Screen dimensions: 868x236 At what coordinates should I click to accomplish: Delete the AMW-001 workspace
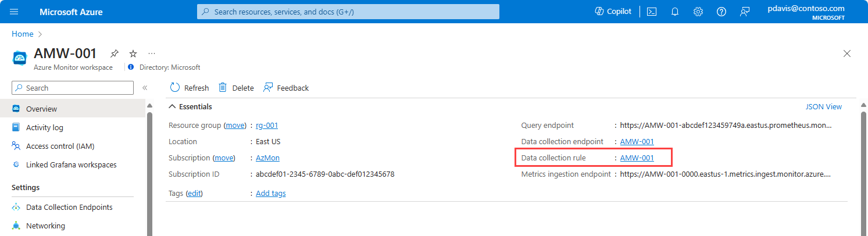(x=236, y=88)
